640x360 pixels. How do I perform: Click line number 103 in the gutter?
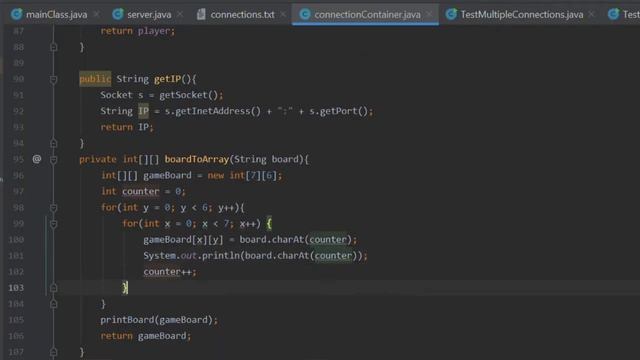[x=16, y=288]
